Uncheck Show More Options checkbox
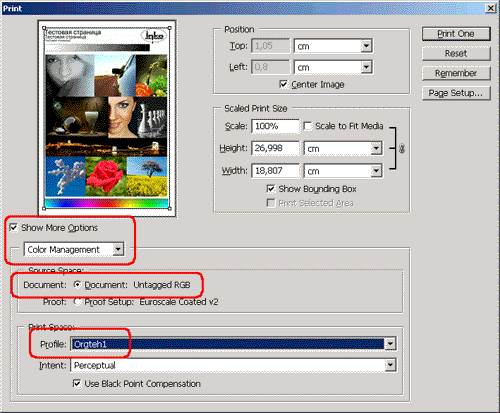 click(x=13, y=228)
